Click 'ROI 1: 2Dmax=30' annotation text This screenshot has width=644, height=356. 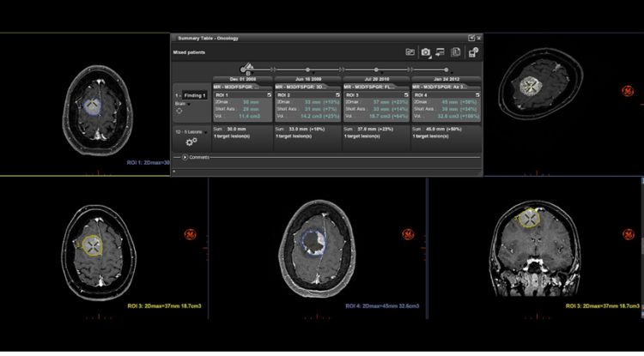click(149, 163)
